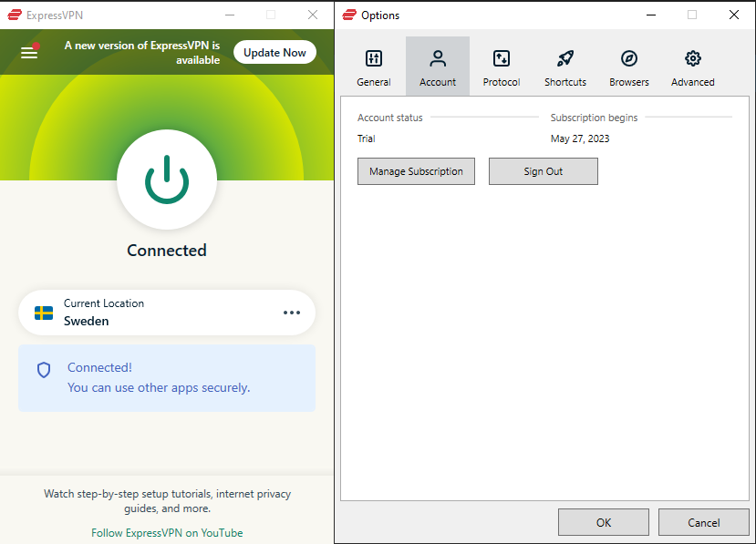Select the Current Location Sweden card
The width and height of the screenshot is (756, 544).
pyautogui.click(x=167, y=313)
